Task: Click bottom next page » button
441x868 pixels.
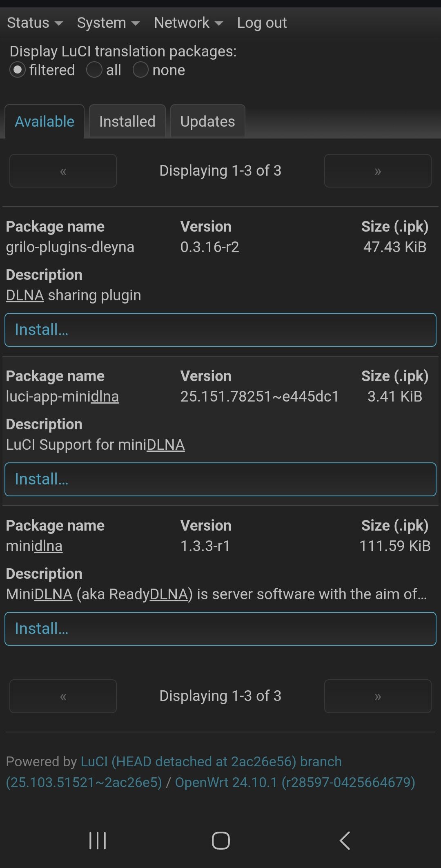Action: (378, 696)
